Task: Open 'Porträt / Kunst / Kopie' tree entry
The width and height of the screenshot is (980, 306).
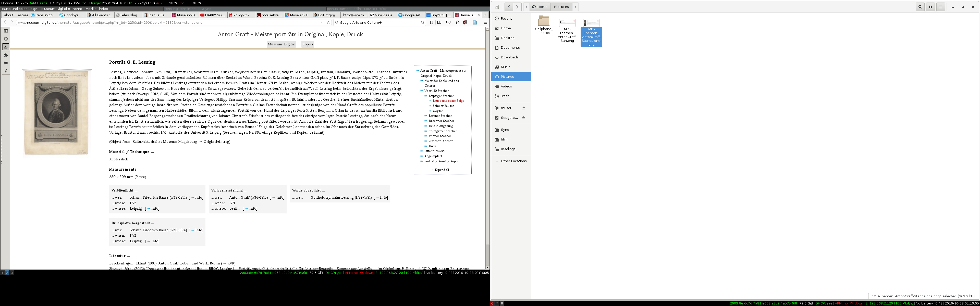Action: click(x=441, y=161)
